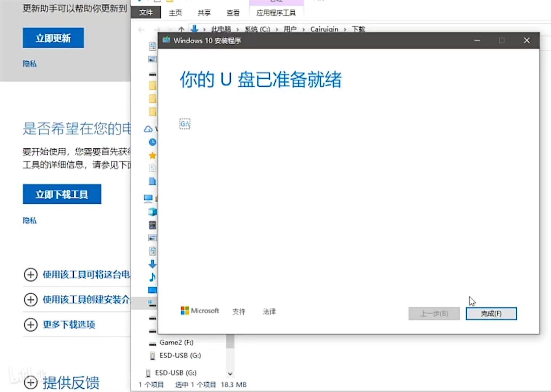
Task: Select 系统 (C:) in the address breadcrumb
Action: point(257,29)
